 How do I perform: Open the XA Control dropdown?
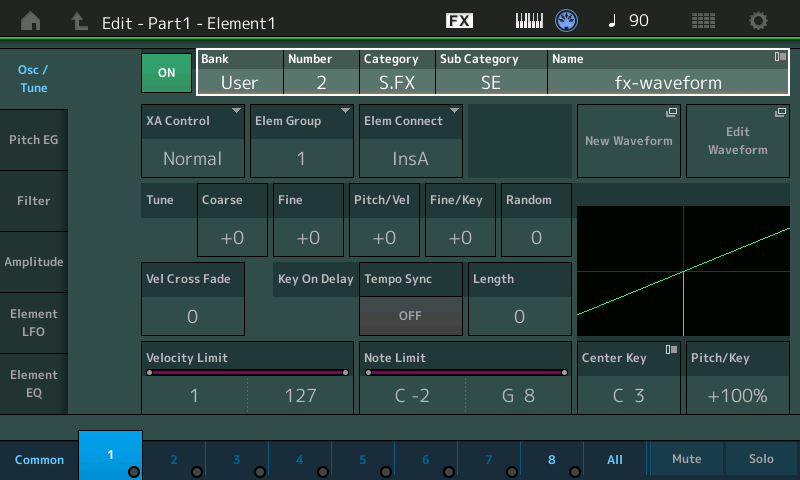coord(192,140)
